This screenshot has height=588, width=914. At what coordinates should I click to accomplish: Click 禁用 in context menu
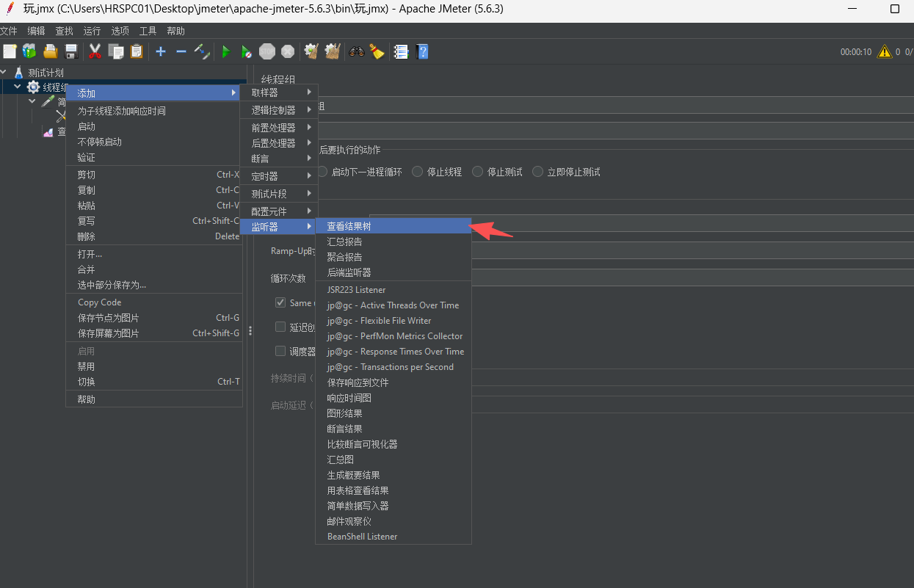[x=154, y=366]
